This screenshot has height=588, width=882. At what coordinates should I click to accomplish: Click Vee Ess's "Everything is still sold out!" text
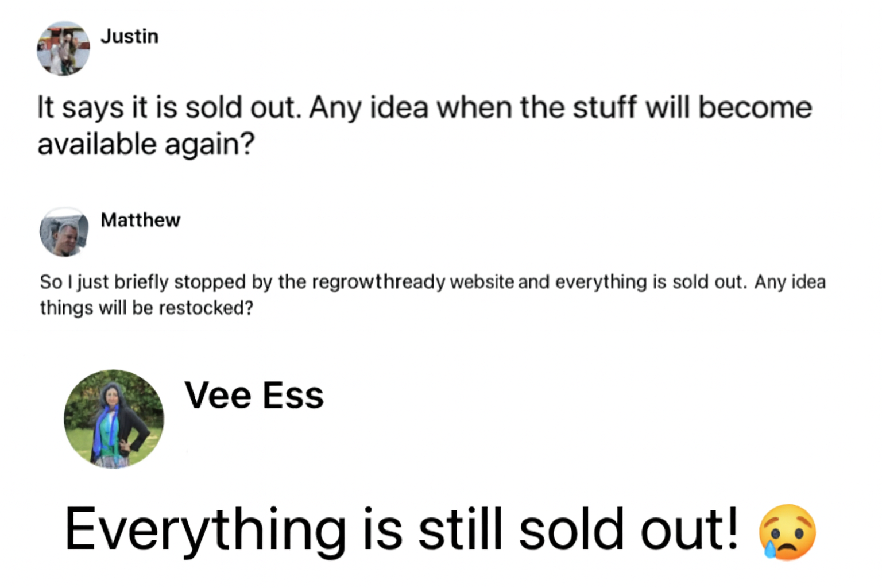[x=401, y=529]
